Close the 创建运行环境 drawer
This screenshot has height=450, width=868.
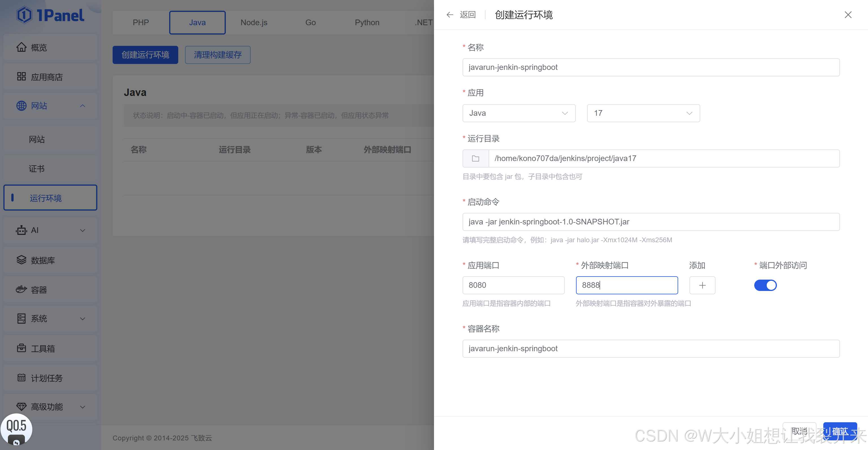coord(848,14)
